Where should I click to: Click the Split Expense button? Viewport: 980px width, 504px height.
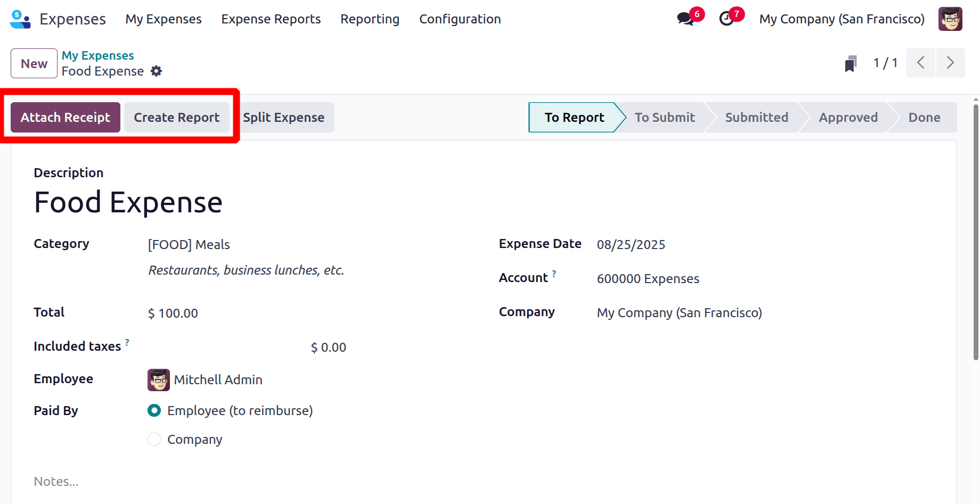[x=284, y=118]
